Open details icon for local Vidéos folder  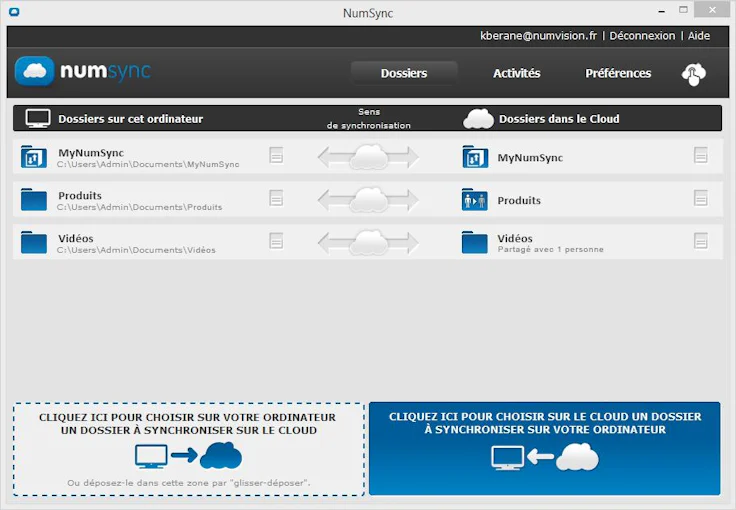click(x=276, y=241)
